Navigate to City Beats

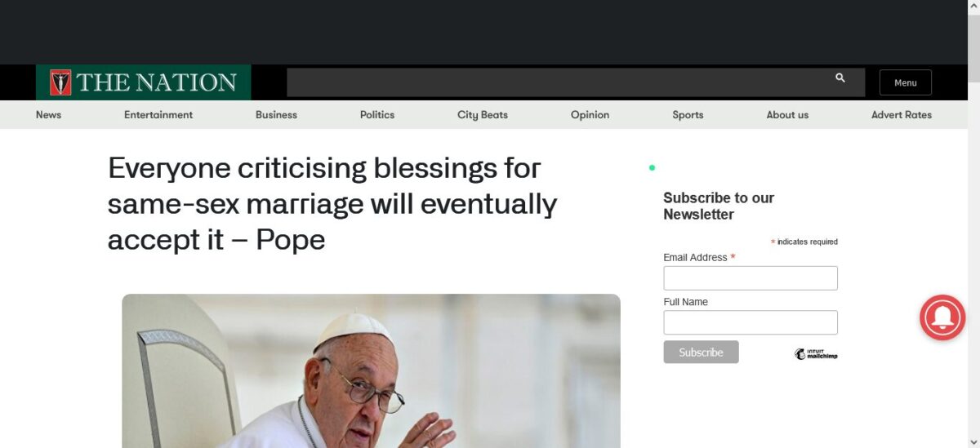(x=483, y=115)
